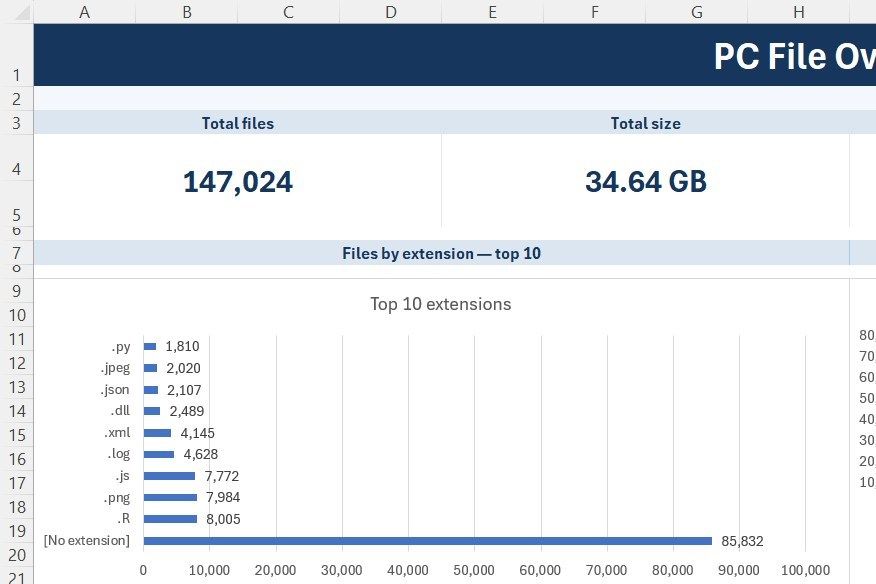876x584 pixels.
Task: Select the 85,832 data label
Action: pyautogui.click(x=742, y=541)
